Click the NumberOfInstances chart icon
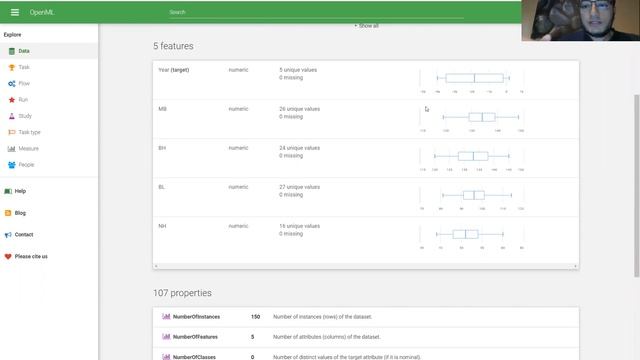The width and height of the screenshot is (640, 360). coord(166,316)
